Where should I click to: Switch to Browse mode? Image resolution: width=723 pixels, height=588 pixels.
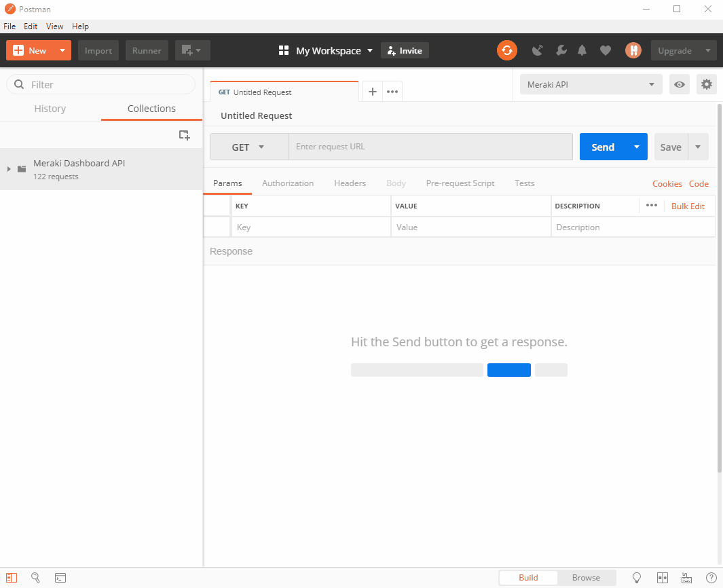point(586,578)
